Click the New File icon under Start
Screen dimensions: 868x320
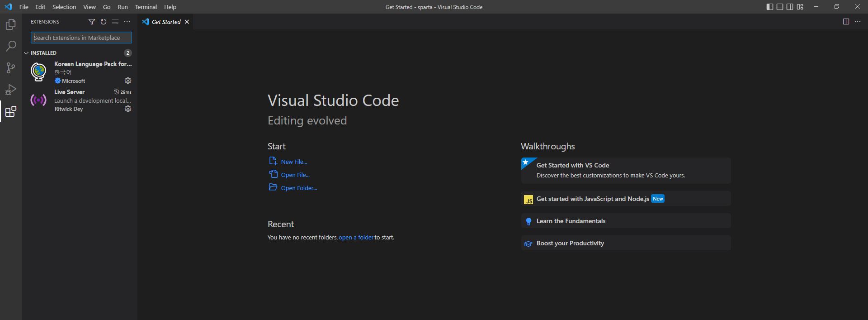(273, 161)
